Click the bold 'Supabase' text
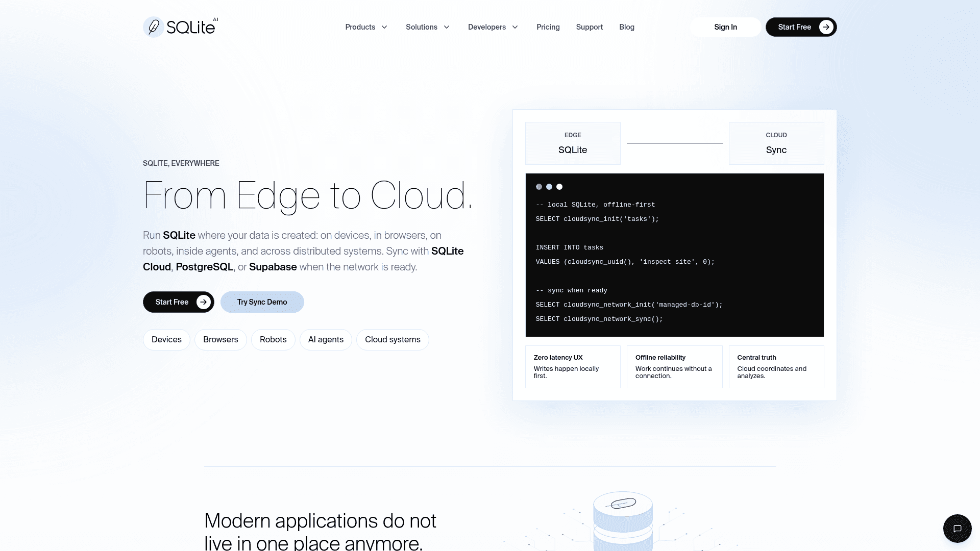Viewport: 980px width, 551px height. tap(273, 267)
